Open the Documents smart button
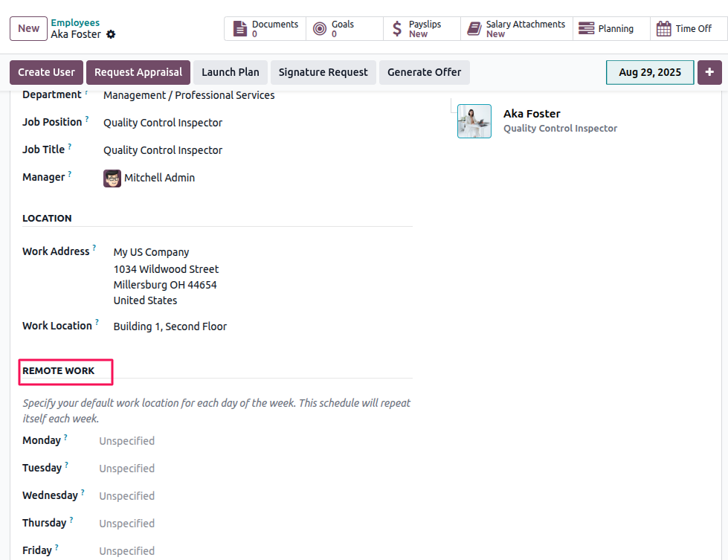The height and width of the screenshot is (560, 728). pyautogui.click(x=265, y=29)
